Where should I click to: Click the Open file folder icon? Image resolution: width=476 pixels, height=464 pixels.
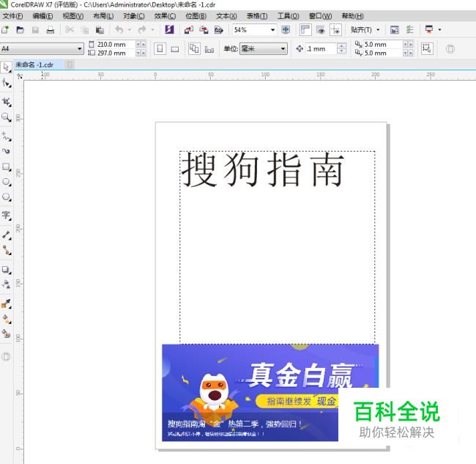20,30
